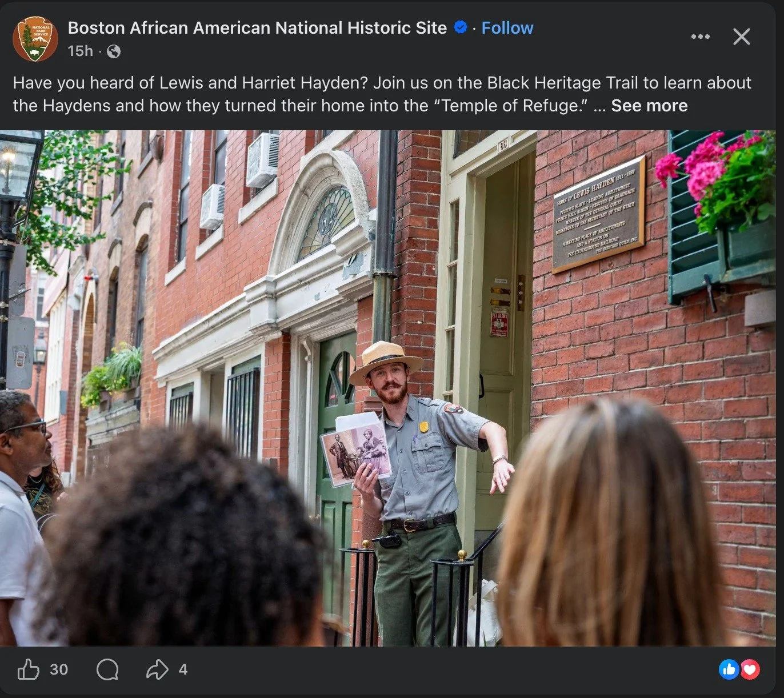This screenshot has width=784, height=698.
Task: Open the park ranger photo
Action: click(388, 388)
